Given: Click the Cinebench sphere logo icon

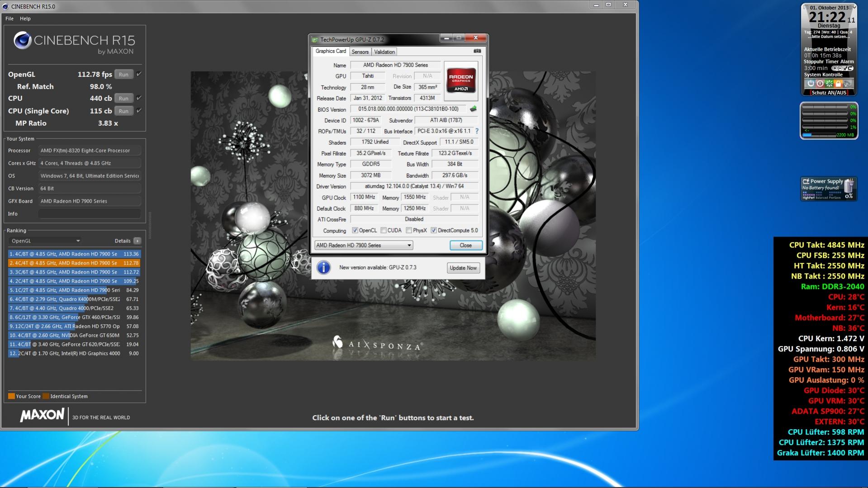Looking at the screenshot, I should coord(22,41).
